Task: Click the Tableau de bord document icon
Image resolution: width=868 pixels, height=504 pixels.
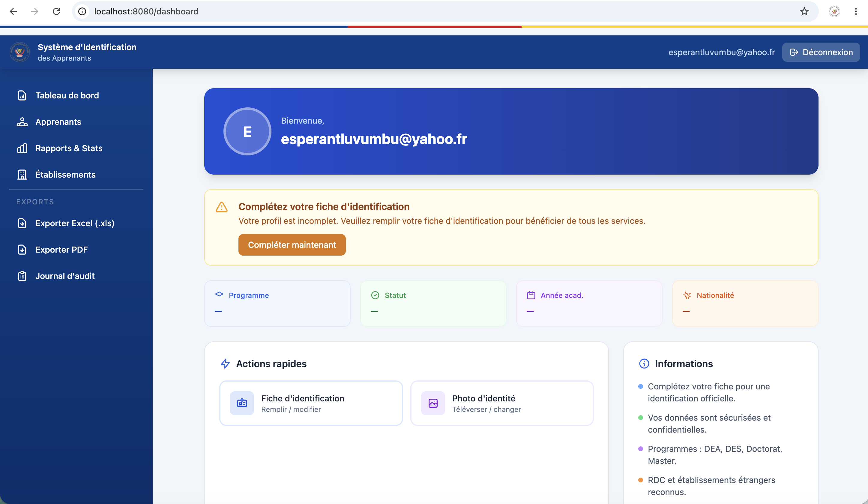Action: click(22, 95)
